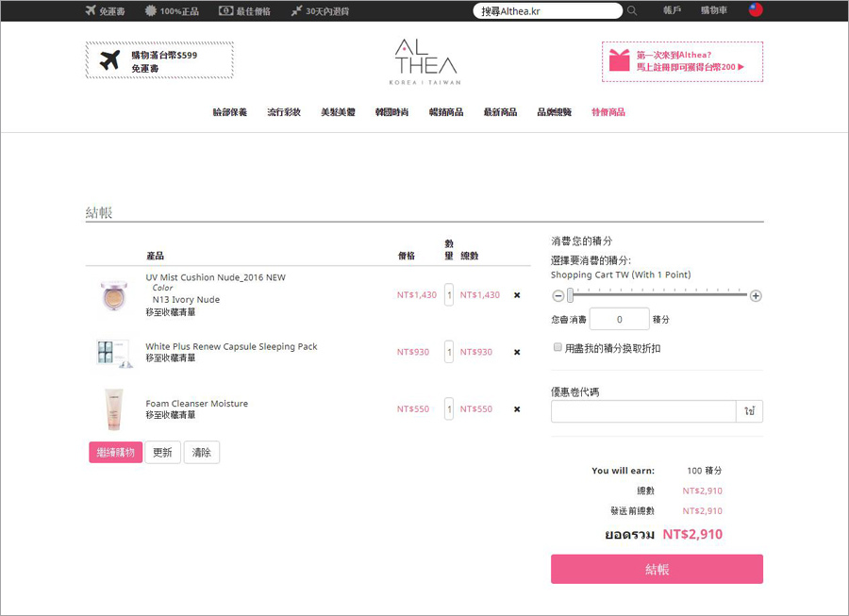The width and height of the screenshot is (849, 616).
Task: Open Foam Cleanser Moisture thumbnail
Action: pos(114,409)
